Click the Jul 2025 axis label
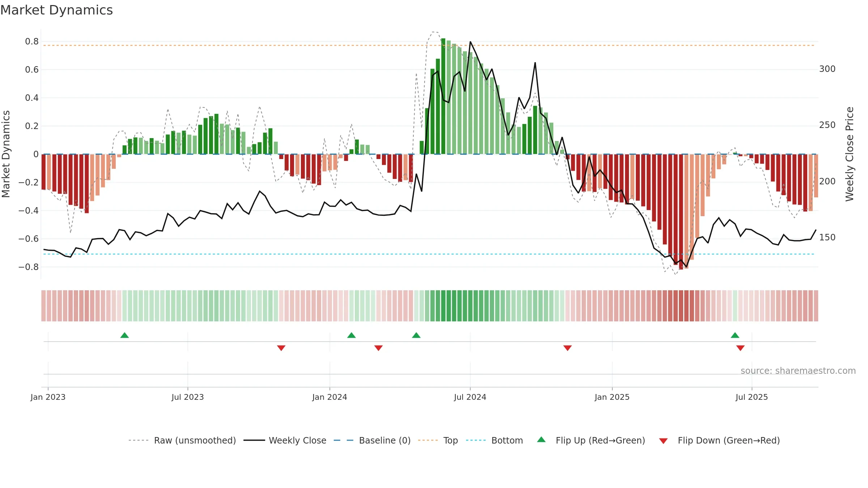This screenshot has width=868, height=488. [752, 397]
